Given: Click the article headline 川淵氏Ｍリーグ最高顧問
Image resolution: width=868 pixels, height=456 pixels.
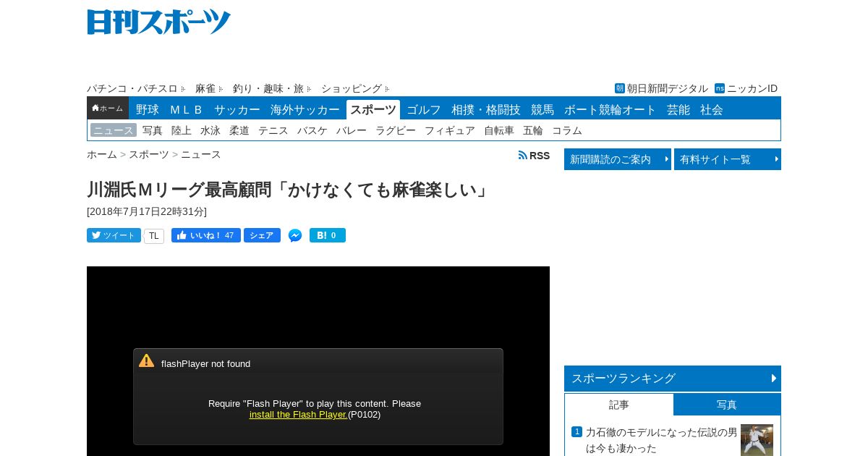Looking at the screenshot, I should 289,190.
